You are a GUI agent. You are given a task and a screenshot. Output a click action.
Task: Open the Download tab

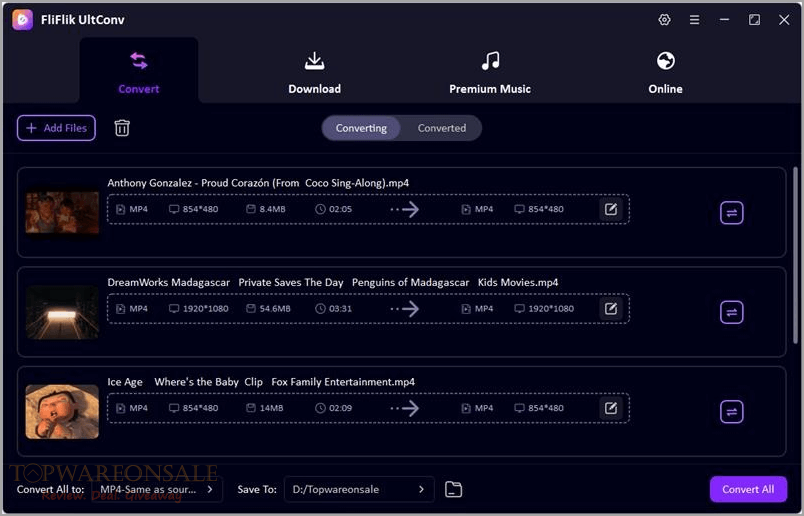[314, 73]
